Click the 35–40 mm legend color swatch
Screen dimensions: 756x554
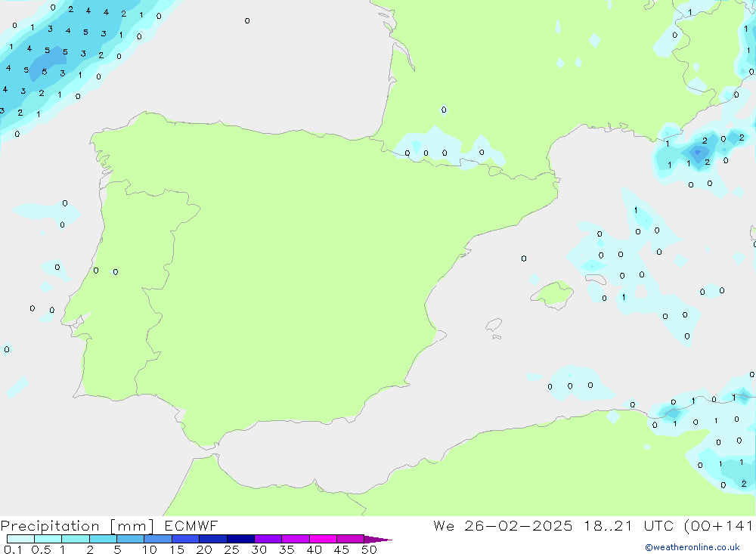pyautogui.click(x=296, y=539)
